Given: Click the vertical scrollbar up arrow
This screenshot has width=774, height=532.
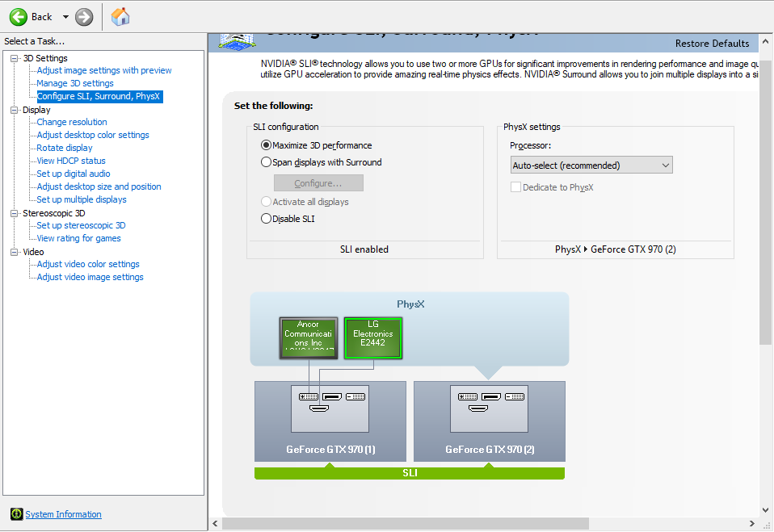Looking at the screenshot, I should [x=766, y=41].
